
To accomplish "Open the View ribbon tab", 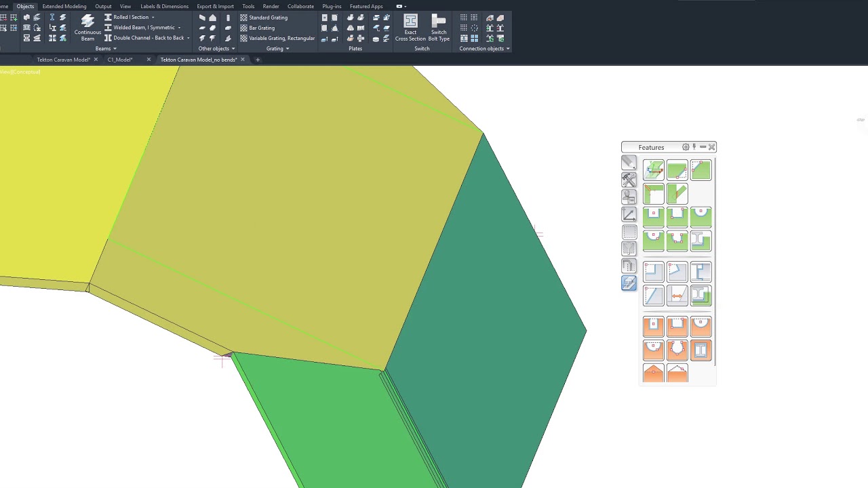I will pyautogui.click(x=125, y=6).
